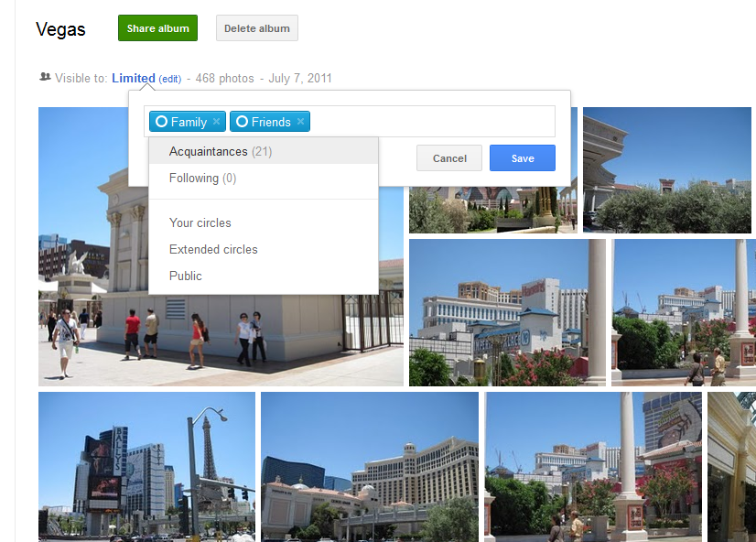
Task: Click the (edit) visibility link
Action: click(x=169, y=79)
